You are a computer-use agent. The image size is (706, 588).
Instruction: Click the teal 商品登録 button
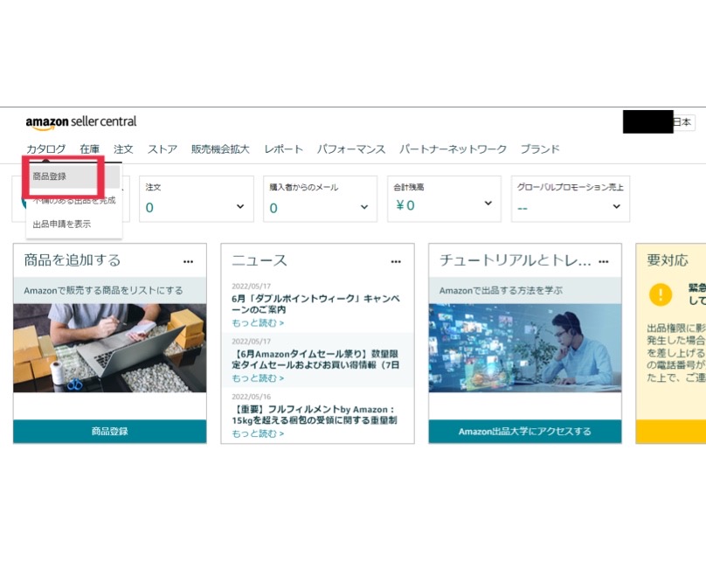coord(110,432)
